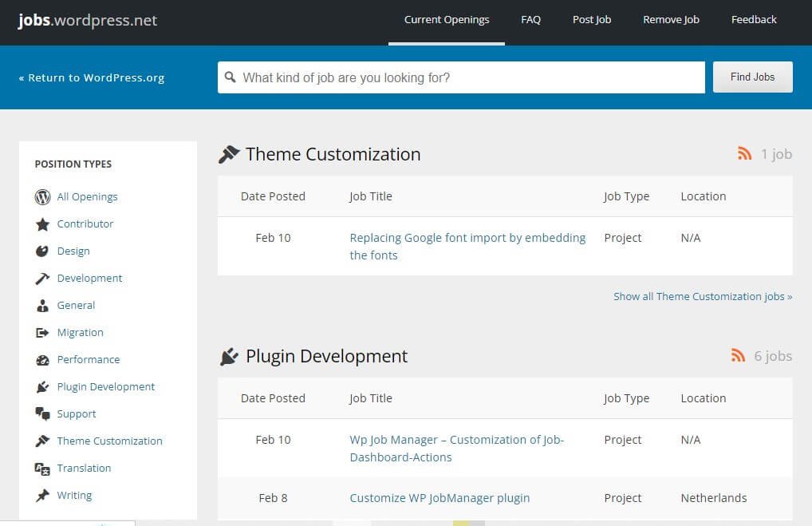
Task: Open Wp Job Manager Customization job listing
Action: 457,449
